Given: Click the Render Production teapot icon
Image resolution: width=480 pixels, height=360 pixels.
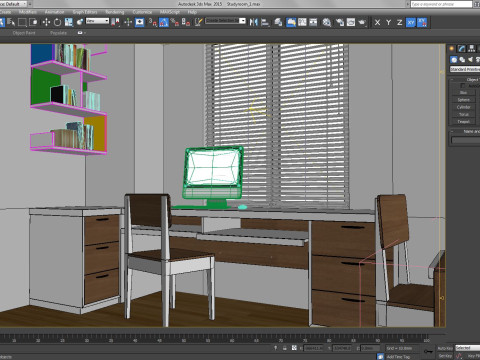Looking at the screenshot, I should [x=362, y=22].
